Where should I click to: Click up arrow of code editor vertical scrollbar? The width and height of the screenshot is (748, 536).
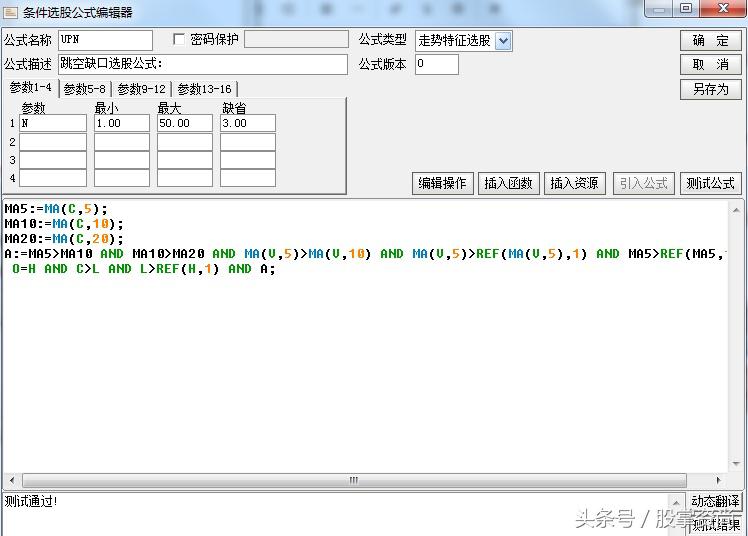coord(736,209)
